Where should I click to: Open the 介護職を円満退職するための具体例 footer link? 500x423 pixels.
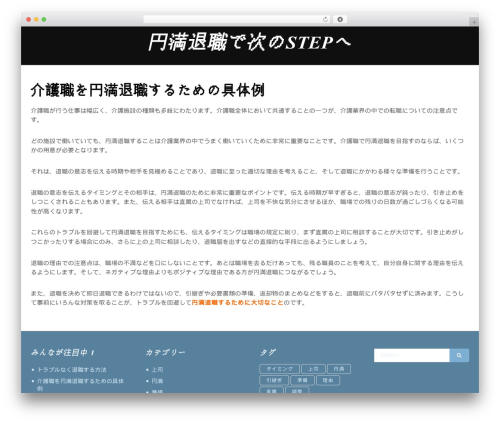point(80,384)
